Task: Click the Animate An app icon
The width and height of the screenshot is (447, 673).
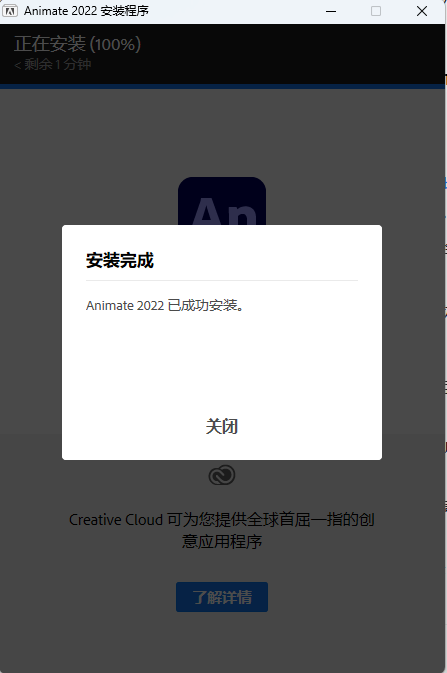Action: [222, 201]
